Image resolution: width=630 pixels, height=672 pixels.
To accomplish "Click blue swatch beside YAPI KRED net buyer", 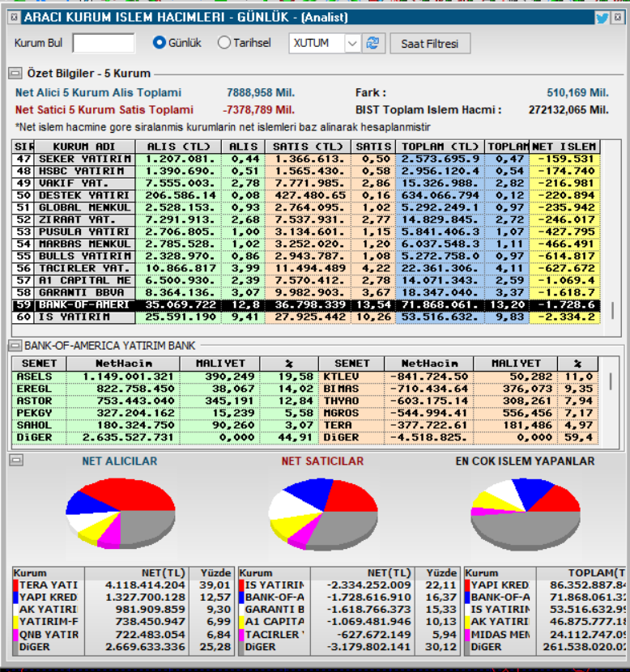I will [x=15, y=598].
